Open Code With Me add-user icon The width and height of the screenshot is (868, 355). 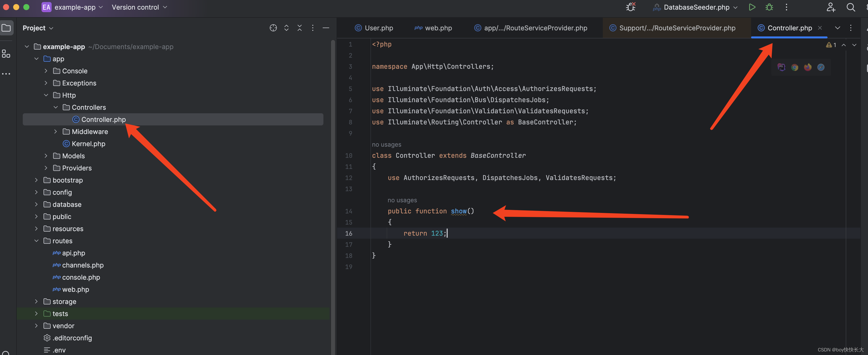pyautogui.click(x=831, y=7)
